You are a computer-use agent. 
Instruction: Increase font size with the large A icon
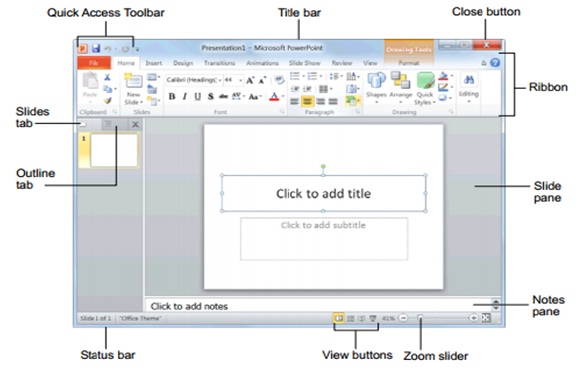(250, 80)
